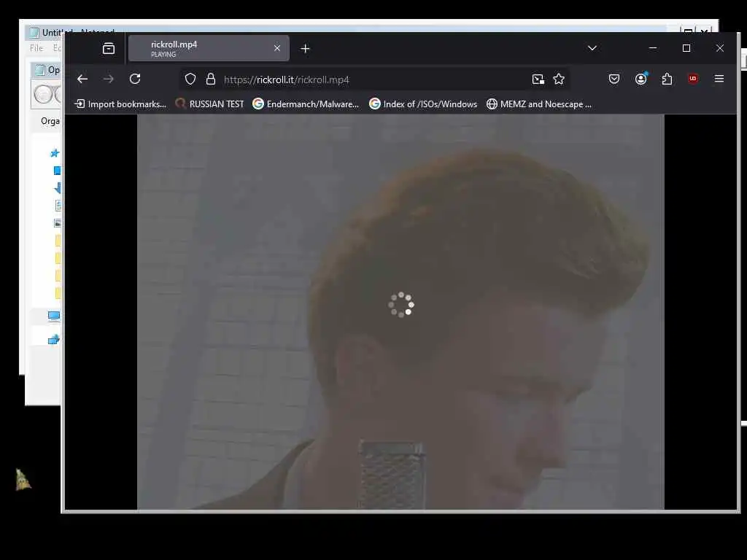Select Downloads arrow icon in Open dialog
The image size is (747, 560).
pos(58,188)
